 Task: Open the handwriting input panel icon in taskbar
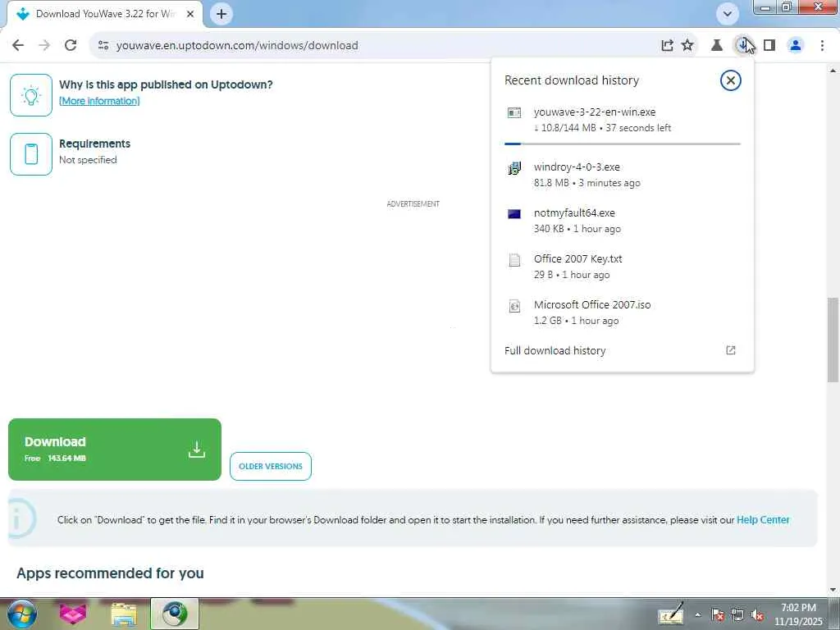pos(671,614)
